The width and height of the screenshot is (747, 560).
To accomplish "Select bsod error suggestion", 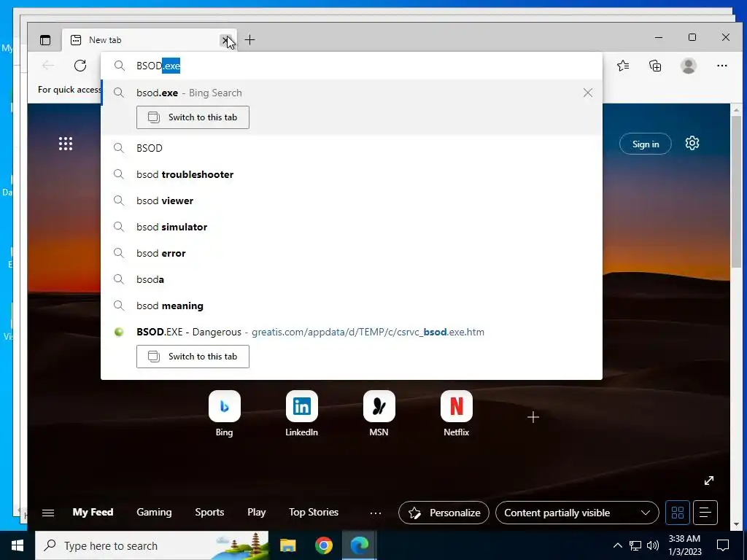I will point(352,253).
